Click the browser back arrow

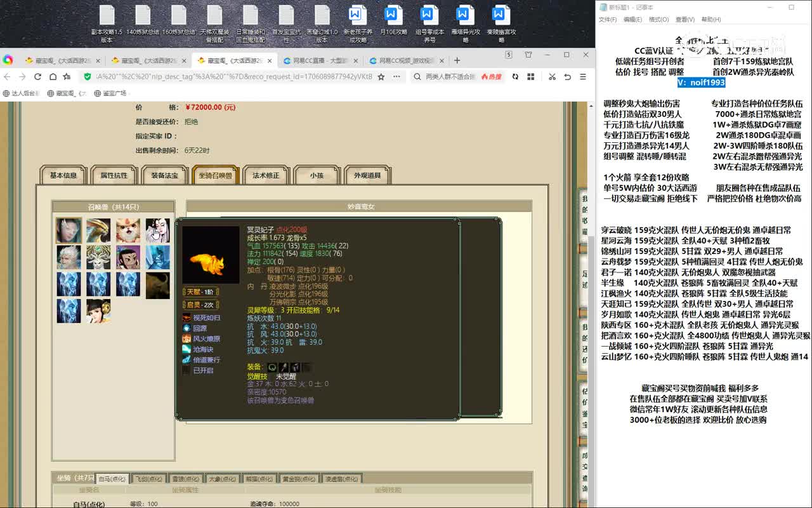7,77
